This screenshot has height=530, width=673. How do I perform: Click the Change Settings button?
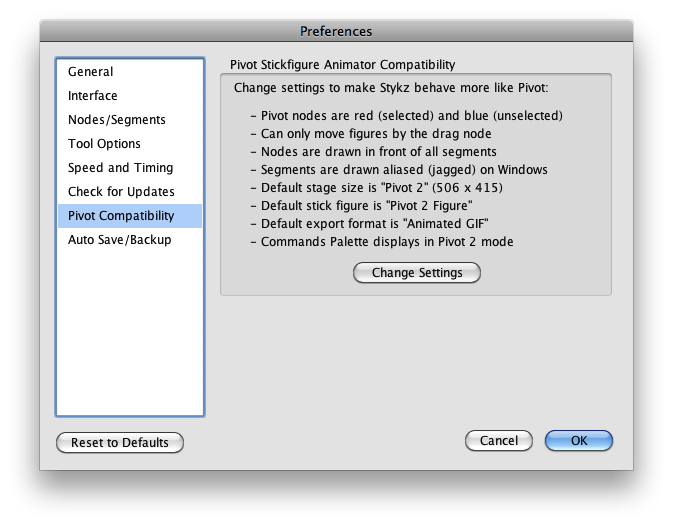[x=417, y=273]
